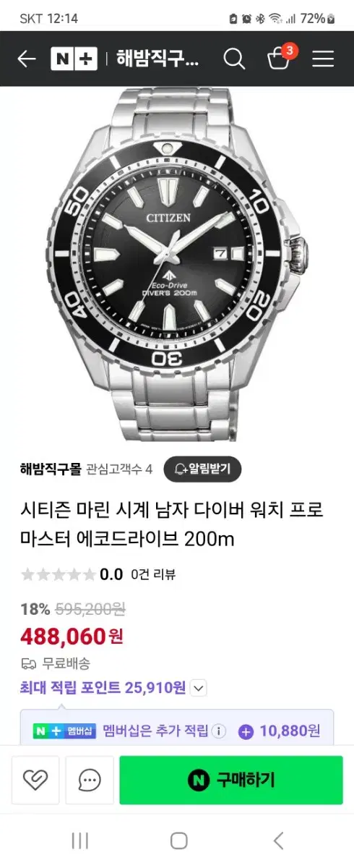Open the N+ 멤버십 badge

tap(64, 731)
